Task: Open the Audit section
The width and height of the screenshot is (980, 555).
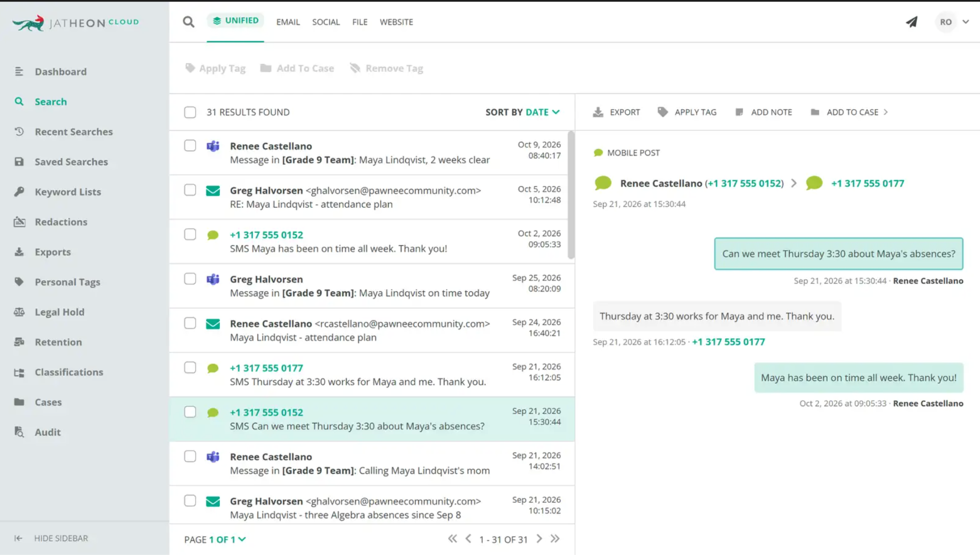Action: point(47,432)
